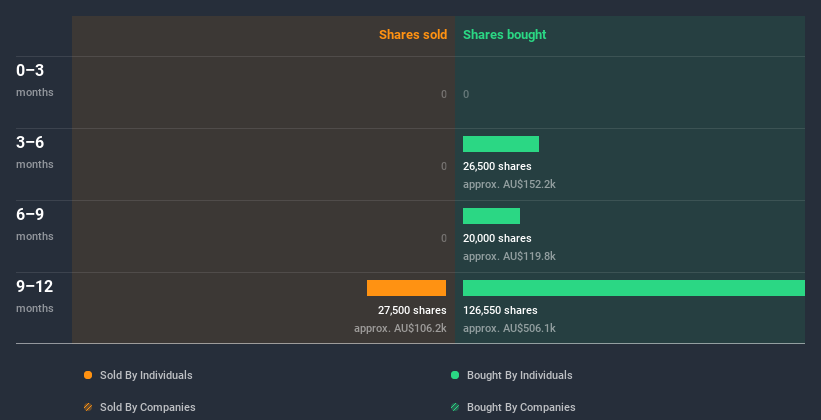This screenshot has width=821, height=420.
Task: Click the 6–9 months row label
Action: tap(35, 224)
